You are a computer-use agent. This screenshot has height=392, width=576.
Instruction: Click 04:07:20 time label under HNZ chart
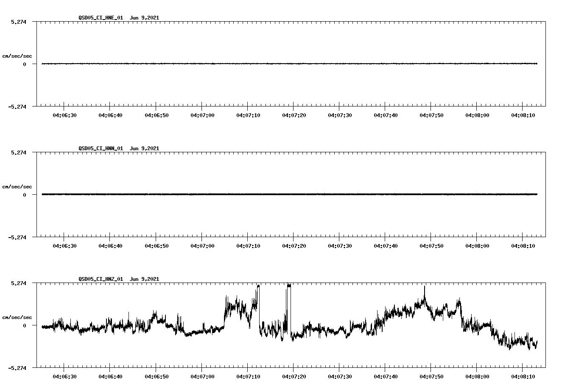pyautogui.click(x=294, y=377)
